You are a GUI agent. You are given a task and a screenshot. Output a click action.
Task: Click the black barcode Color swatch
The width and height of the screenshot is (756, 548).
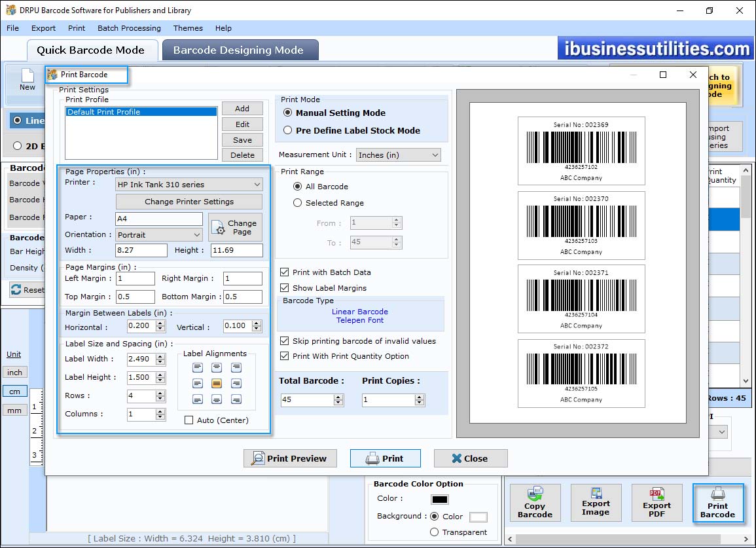point(440,500)
